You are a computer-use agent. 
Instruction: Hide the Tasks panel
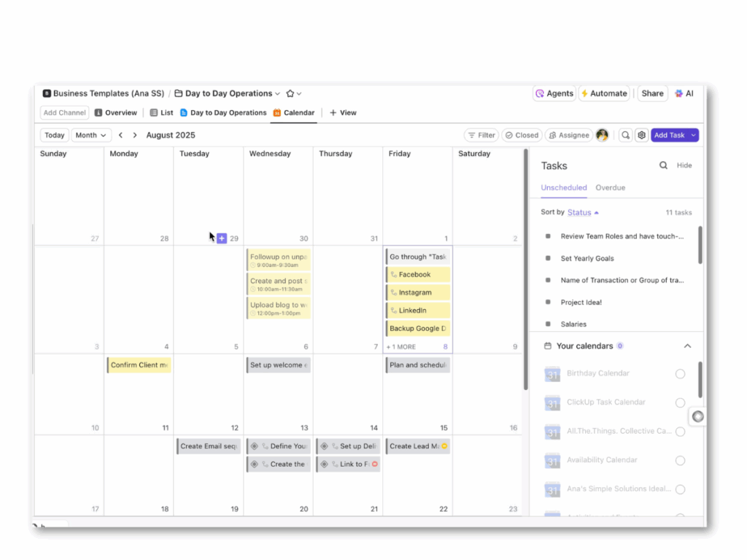pos(684,166)
